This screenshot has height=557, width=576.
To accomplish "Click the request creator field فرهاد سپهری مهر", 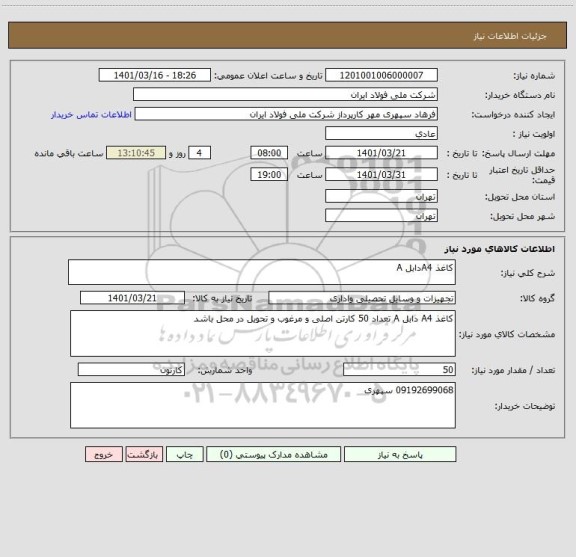I will pyautogui.click(x=286, y=114).
